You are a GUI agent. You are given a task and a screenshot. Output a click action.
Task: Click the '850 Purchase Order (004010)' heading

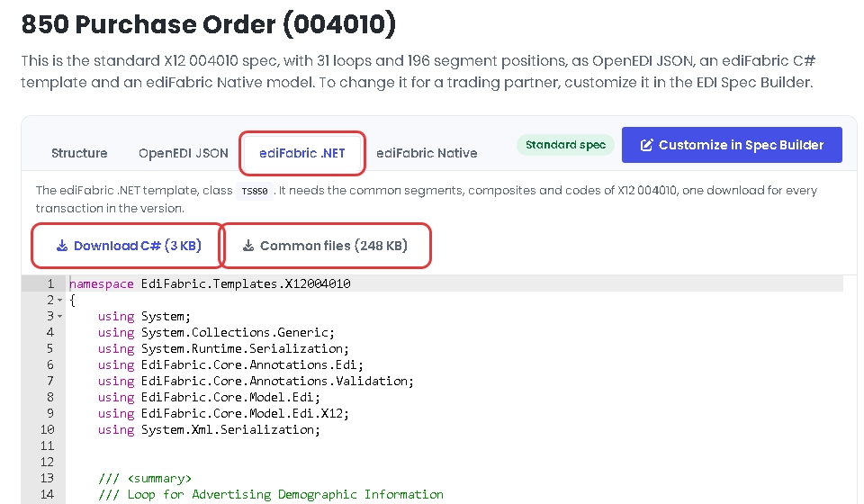(x=208, y=24)
